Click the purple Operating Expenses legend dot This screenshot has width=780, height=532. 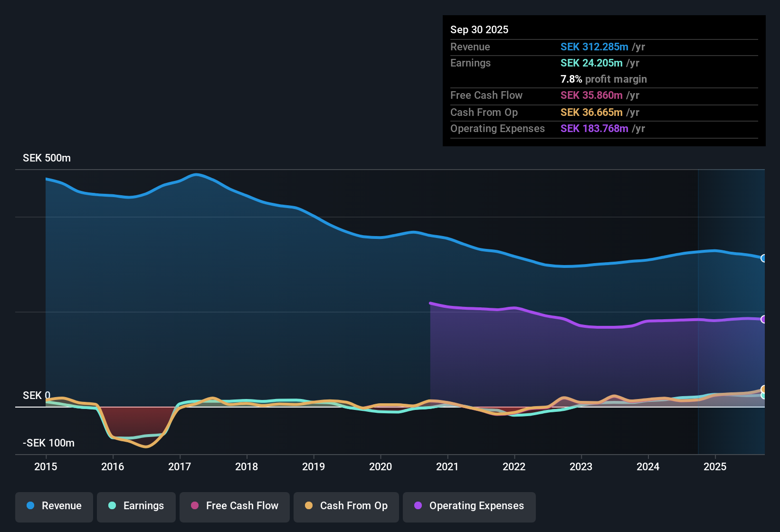pyautogui.click(x=418, y=506)
